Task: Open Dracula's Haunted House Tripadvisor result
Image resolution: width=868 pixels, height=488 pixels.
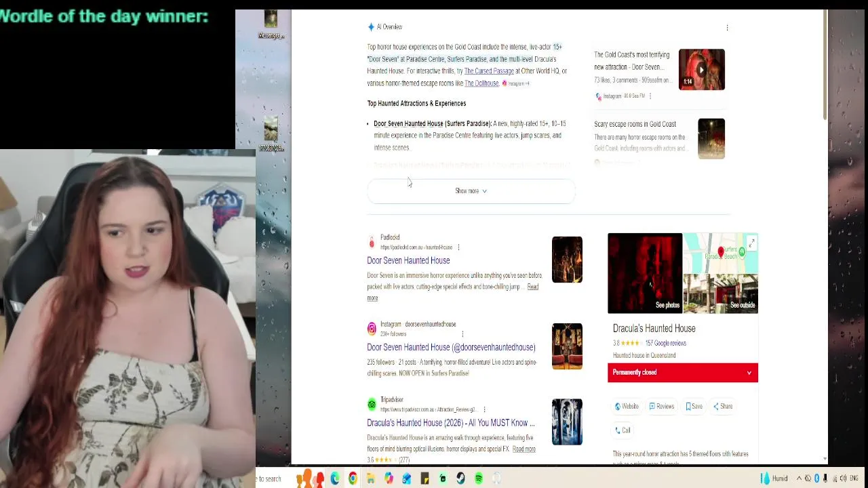Action: click(x=451, y=423)
